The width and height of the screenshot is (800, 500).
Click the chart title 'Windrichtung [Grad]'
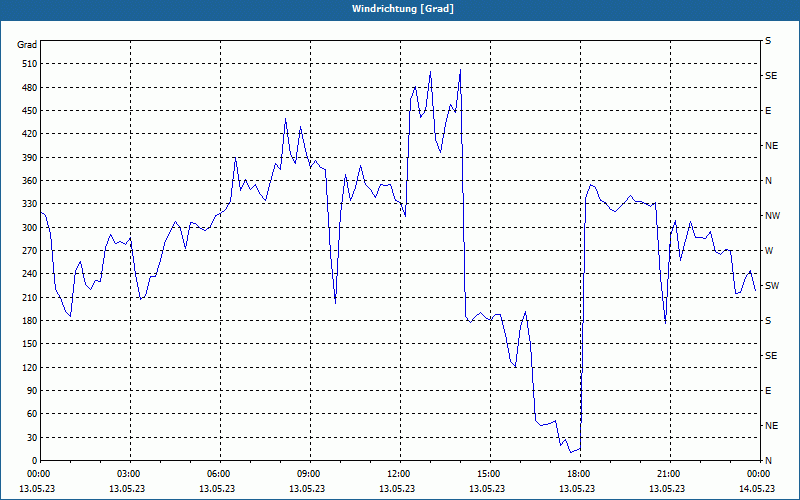coord(403,9)
